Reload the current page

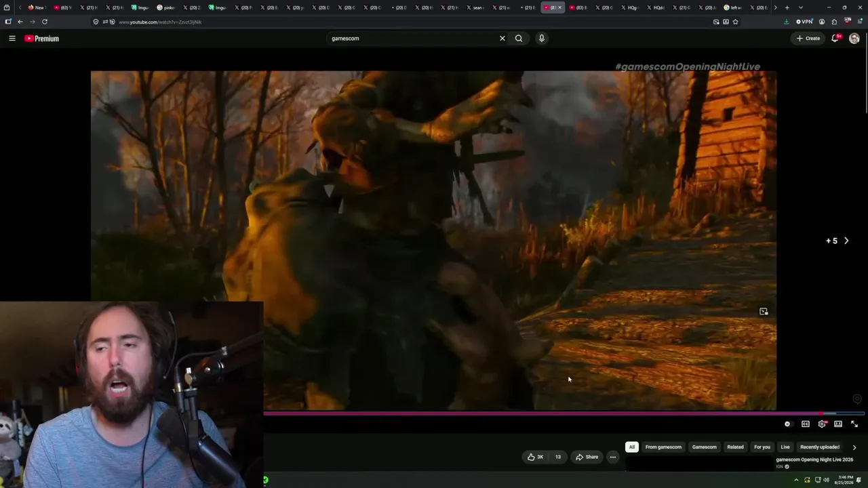(x=45, y=22)
